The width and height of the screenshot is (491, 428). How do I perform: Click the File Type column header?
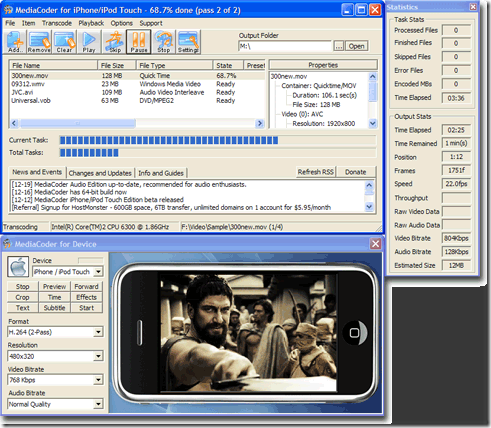click(x=174, y=65)
